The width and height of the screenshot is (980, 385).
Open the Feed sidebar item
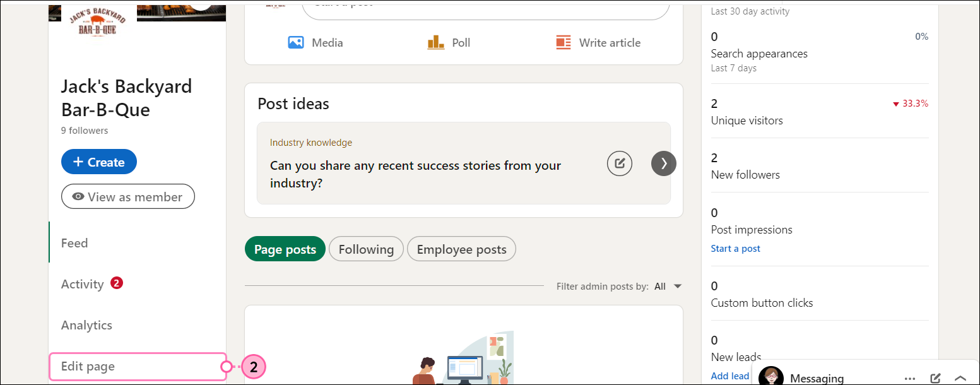click(74, 243)
